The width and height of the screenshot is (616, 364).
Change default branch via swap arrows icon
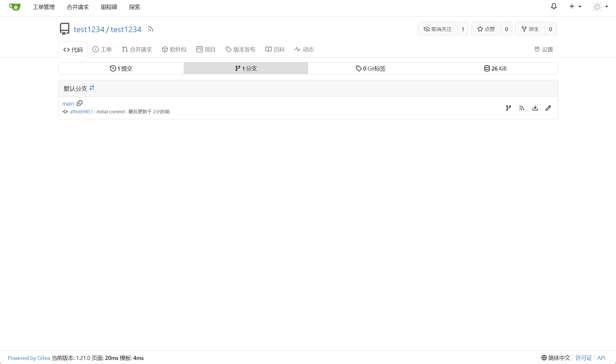(x=92, y=88)
